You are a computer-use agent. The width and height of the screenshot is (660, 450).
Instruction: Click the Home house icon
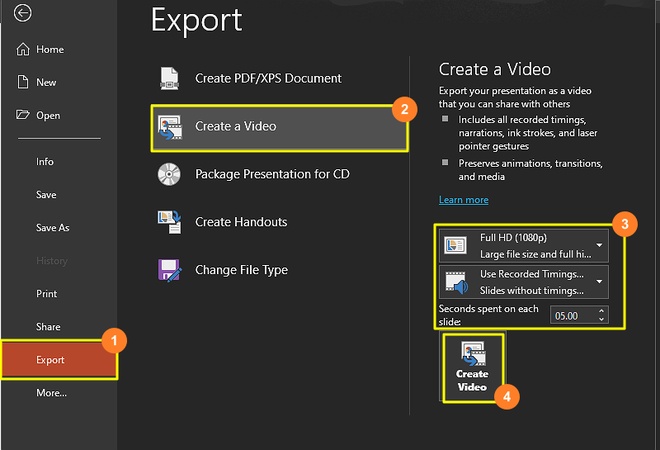tap(23, 49)
